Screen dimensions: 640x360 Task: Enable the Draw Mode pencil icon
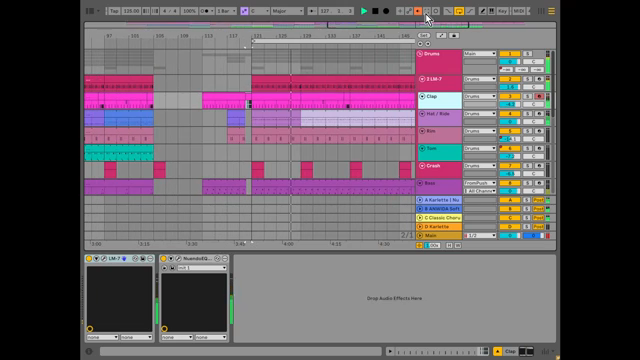click(x=482, y=11)
